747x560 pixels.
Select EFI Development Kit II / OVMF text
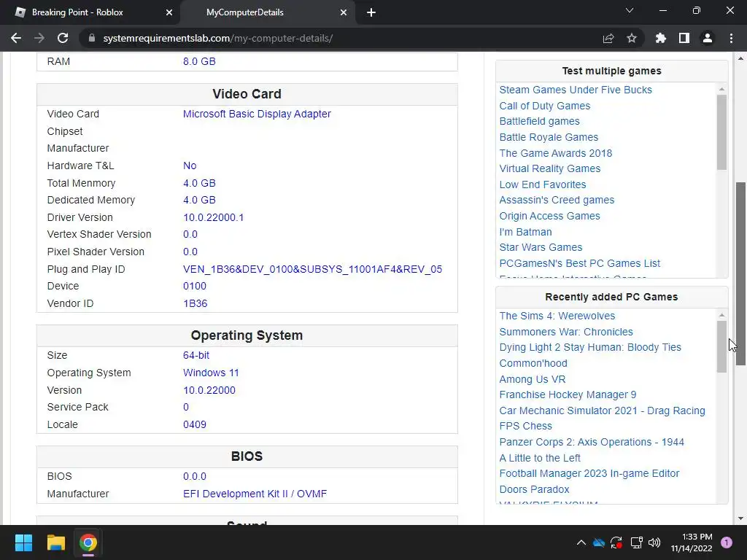(x=255, y=494)
